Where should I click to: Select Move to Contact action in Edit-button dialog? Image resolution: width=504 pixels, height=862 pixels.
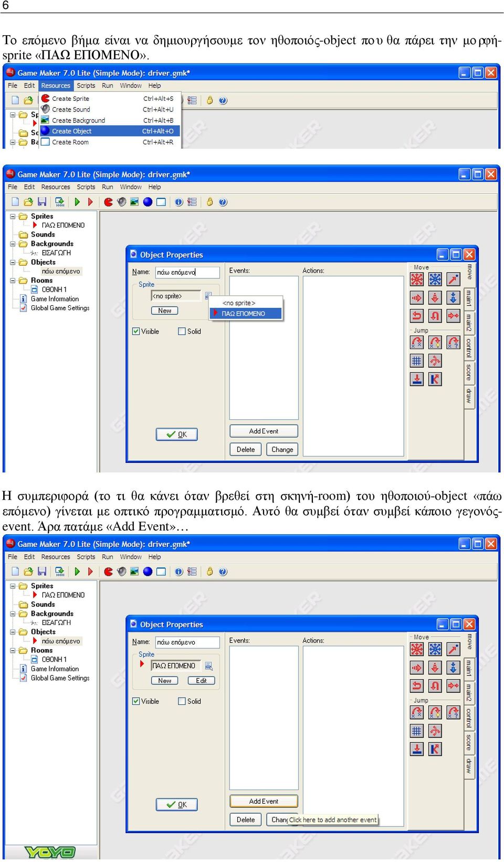[x=417, y=749]
